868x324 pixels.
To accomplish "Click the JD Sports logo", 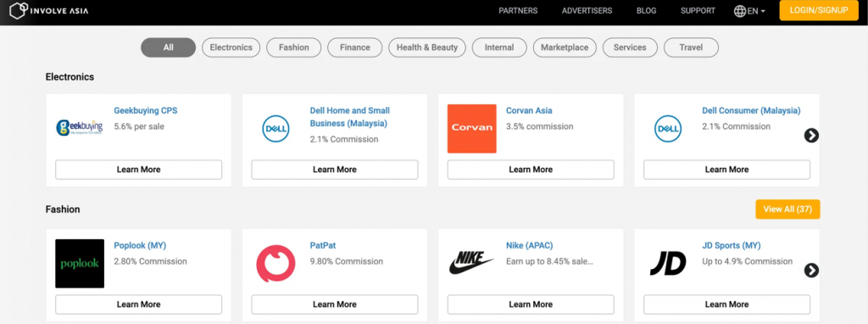I will point(668,263).
